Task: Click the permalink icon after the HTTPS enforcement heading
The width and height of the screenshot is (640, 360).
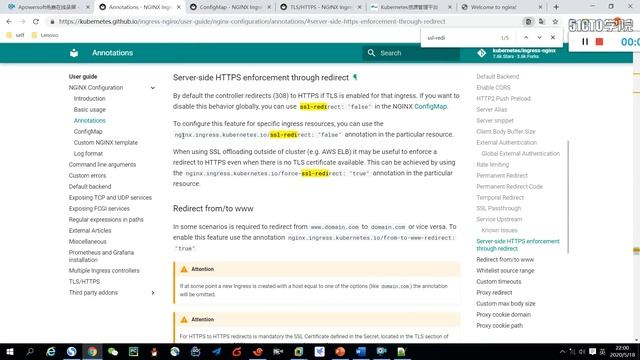Action: (x=355, y=77)
